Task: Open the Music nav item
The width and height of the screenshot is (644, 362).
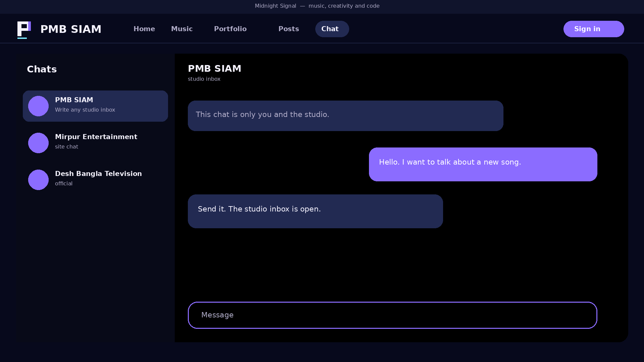Action: click(182, 29)
